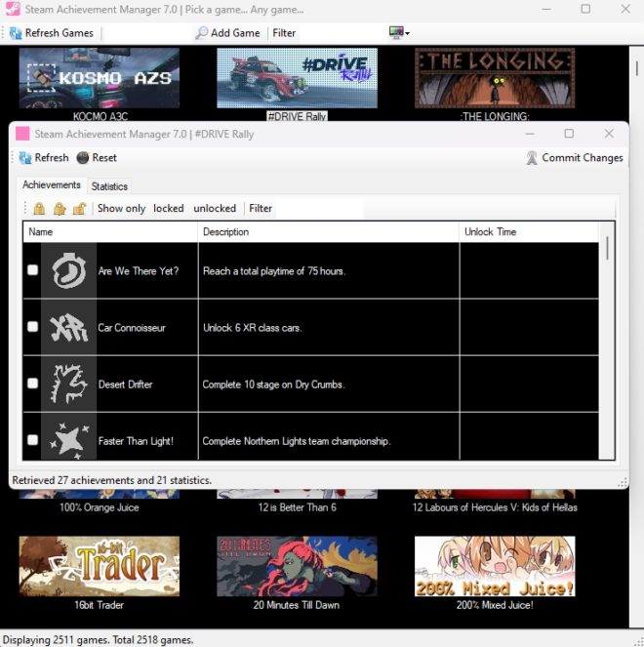Click the XR icon for Car Connoisseur
Viewport: 644px width, 647px height.
69,327
